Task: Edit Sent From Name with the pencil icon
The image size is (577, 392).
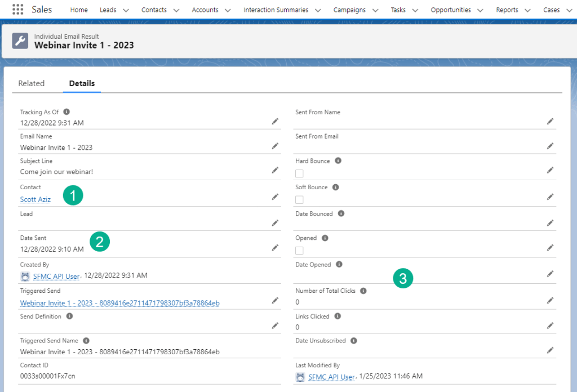Action: pos(551,121)
